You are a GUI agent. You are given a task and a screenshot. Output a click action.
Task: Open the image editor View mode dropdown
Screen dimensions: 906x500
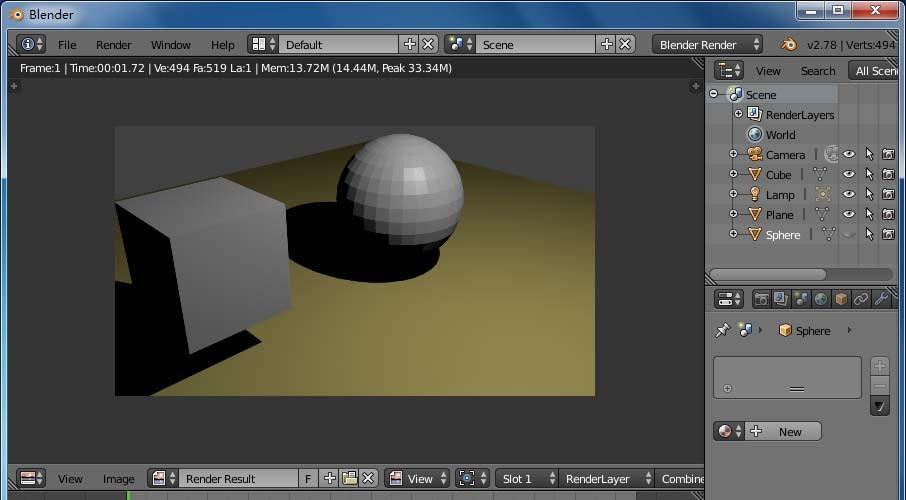click(417, 479)
